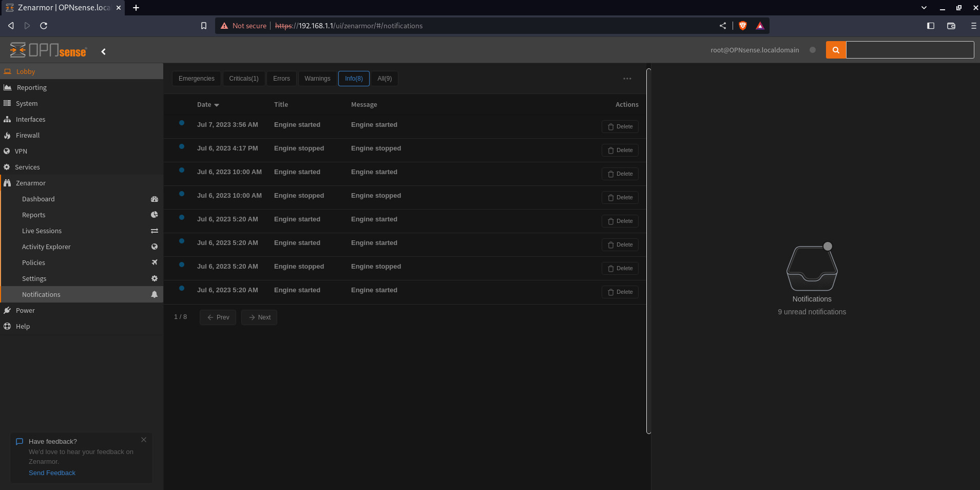Click the Not secure warning label
The width and height of the screenshot is (980, 490).
[244, 26]
